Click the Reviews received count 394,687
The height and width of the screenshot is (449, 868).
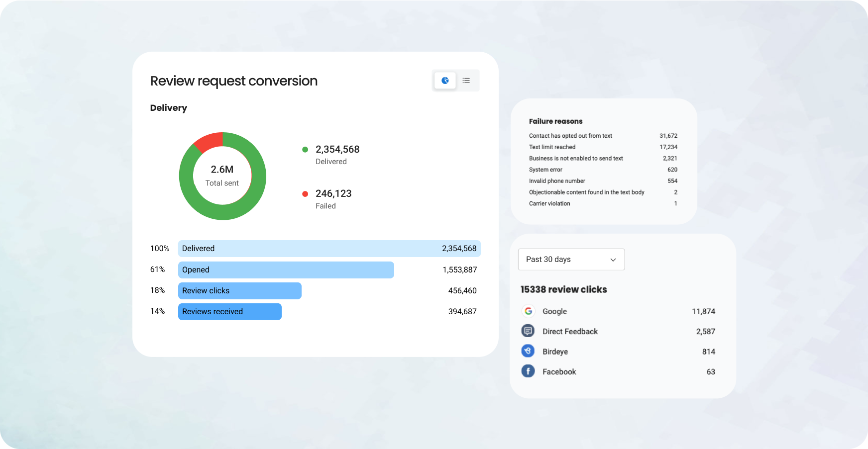(x=462, y=311)
